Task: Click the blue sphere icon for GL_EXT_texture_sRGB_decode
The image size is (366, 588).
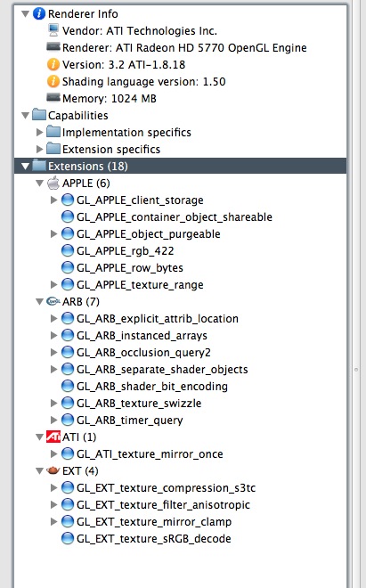Action: (68, 538)
